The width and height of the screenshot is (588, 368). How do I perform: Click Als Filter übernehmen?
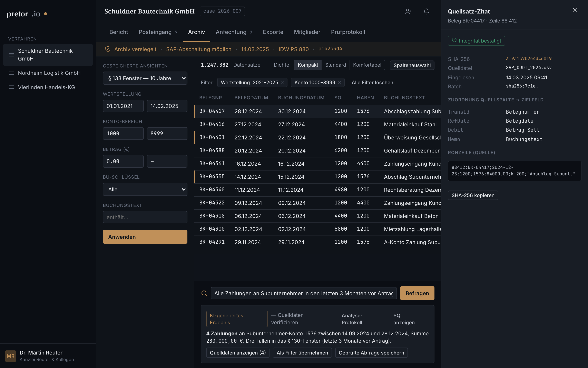(302, 353)
